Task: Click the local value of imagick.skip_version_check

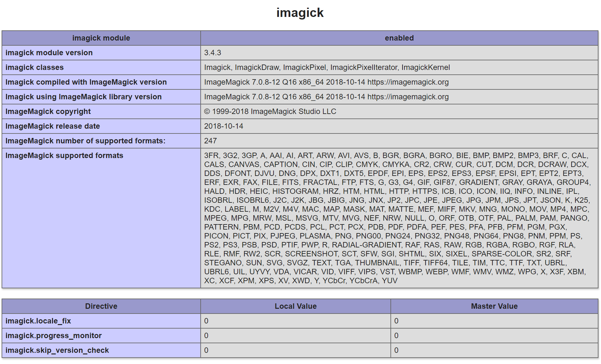Action: tap(206, 350)
